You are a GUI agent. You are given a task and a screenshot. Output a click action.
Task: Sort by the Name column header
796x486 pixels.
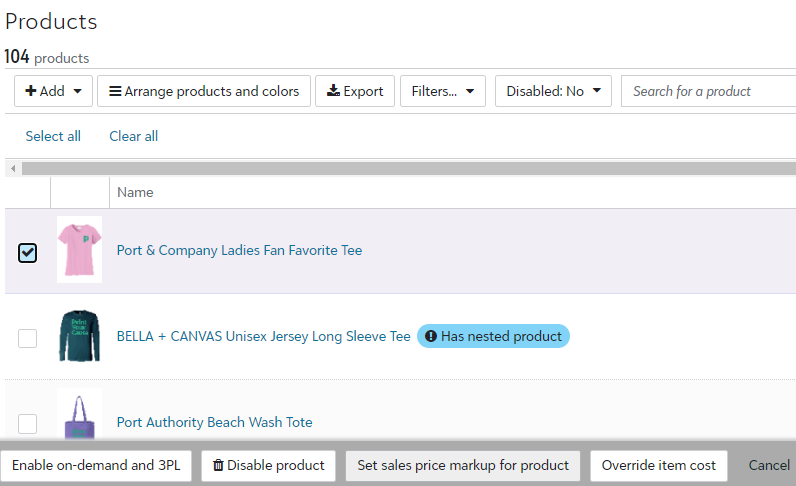(135, 192)
